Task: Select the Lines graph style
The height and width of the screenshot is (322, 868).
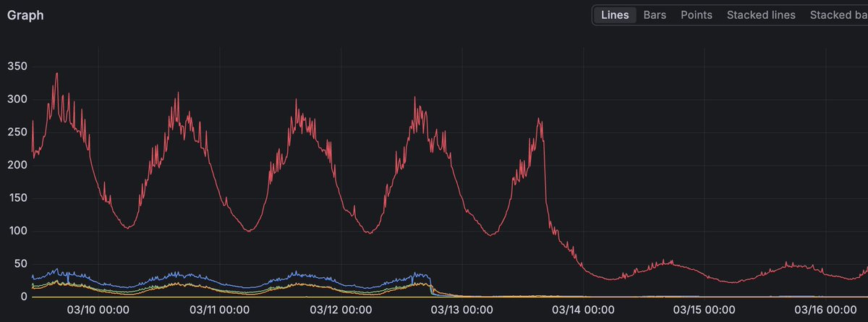Action: coord(615,14)
